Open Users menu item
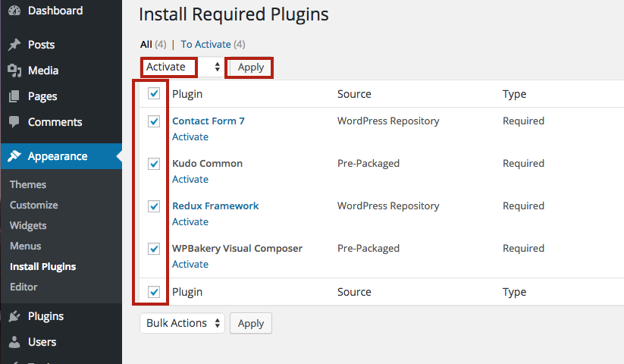This screenshot has width=624, height=364. 42,342
